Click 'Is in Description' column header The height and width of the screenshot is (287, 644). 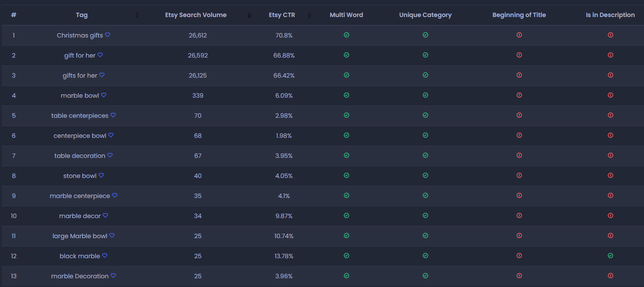610,15
